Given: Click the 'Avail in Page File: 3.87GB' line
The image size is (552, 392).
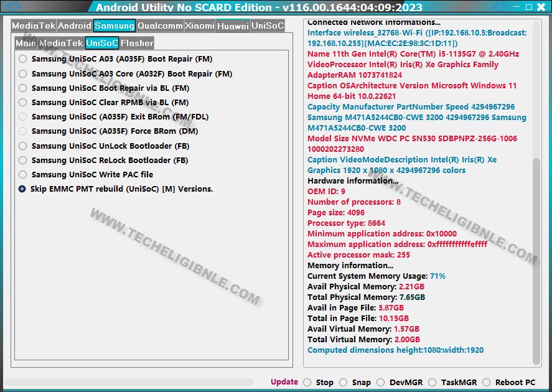Looking at the screenshot, I should pos(355,307).
